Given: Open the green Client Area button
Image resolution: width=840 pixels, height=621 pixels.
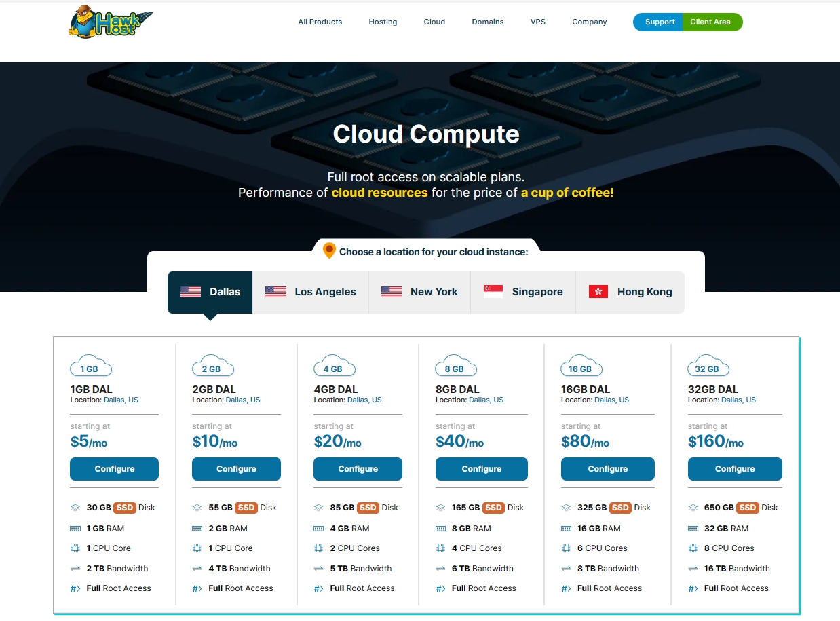Looking at the screenshot, I should click(712, 22).
